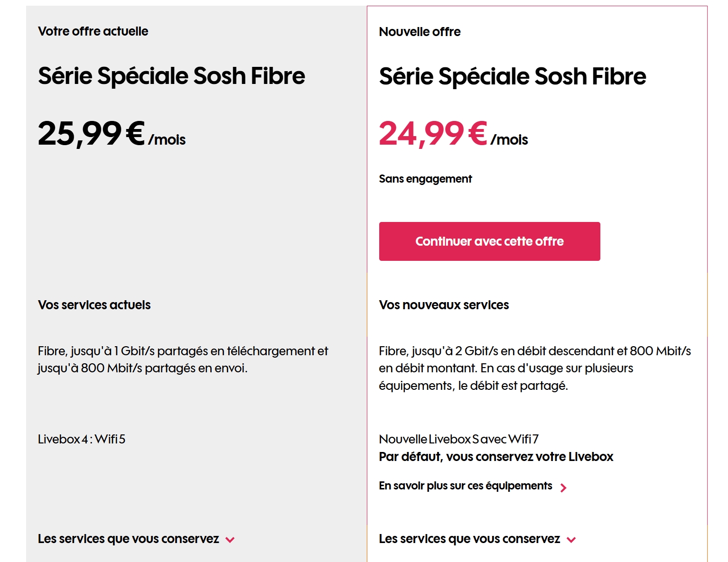Select the "Nouvelle offre" heading
The height and width of the screenshot is (562, 728).
coord(420,32)
